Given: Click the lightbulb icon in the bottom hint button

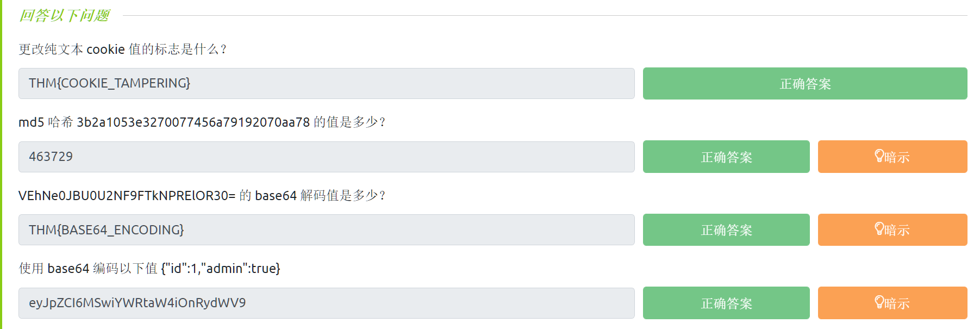Looking at the screenshot, I should coord(879,302).
